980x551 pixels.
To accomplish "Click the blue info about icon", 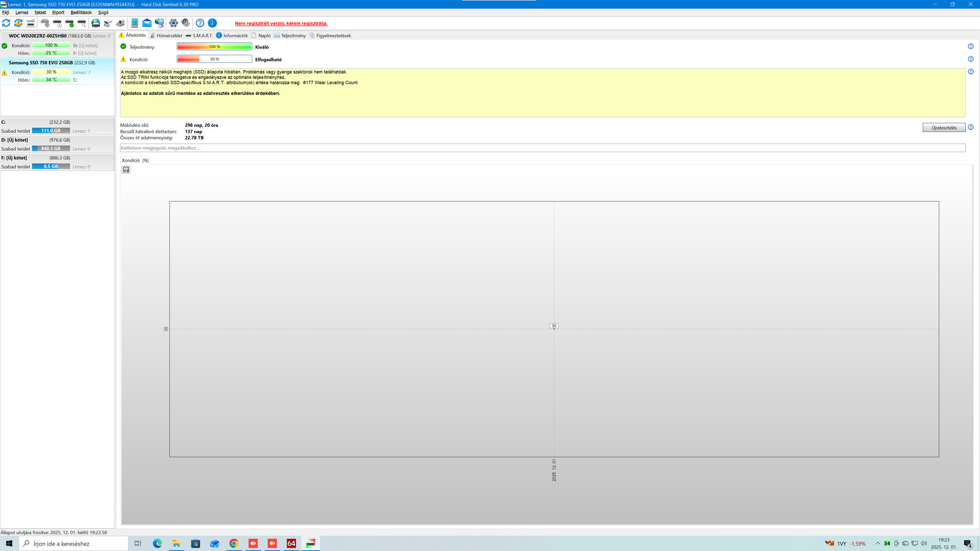I will 213,23.
